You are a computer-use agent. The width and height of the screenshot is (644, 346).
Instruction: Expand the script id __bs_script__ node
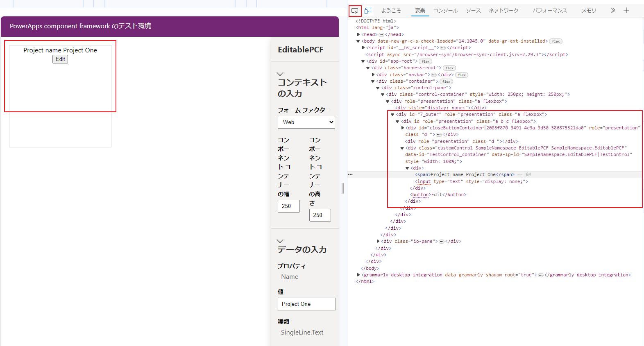363,47
